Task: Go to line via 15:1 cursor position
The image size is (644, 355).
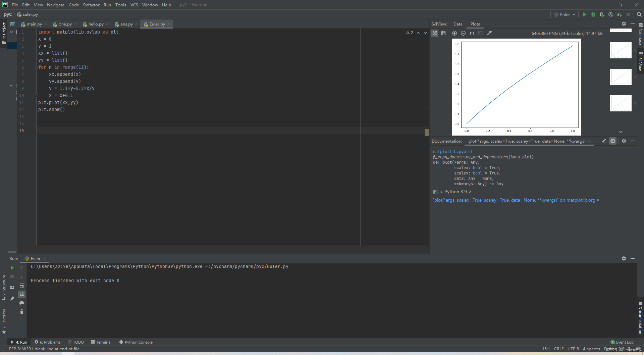Action: (x=546, y=349)
